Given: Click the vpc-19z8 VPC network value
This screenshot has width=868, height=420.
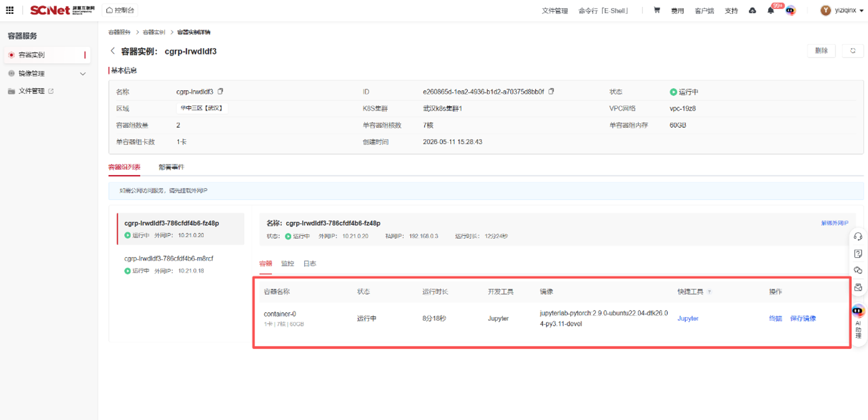Looking at the screenshot, I should pyautogui.click(x=683, y=108).
